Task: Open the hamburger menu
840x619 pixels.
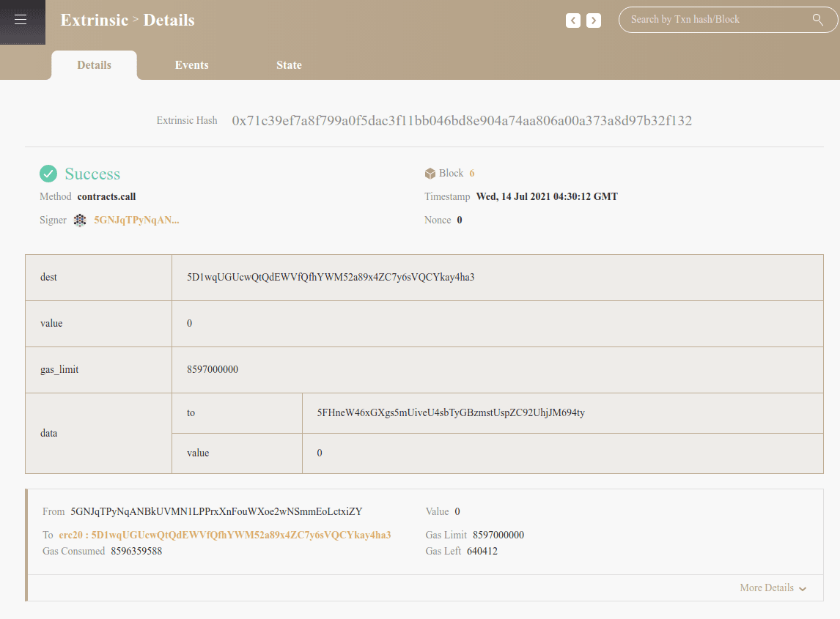Action: pyautogui.click(x=21, y=20)
